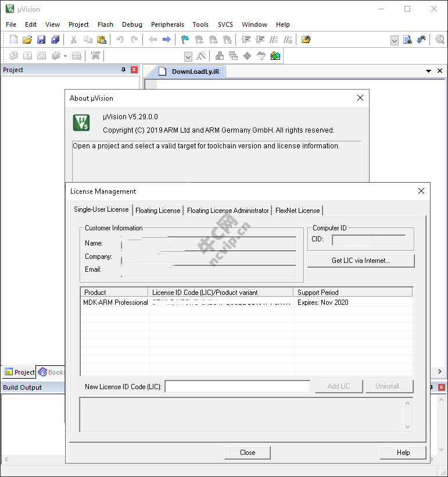Image resolution: width=448 pixels, height=477 pixels.
Task: Click the Build target icon
Action: [x=28, y=56]
